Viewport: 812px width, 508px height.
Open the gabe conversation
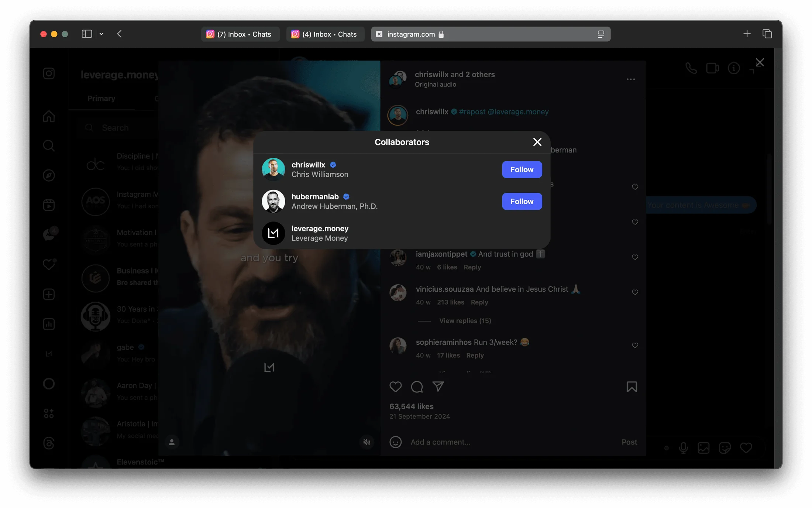[119, 353]
